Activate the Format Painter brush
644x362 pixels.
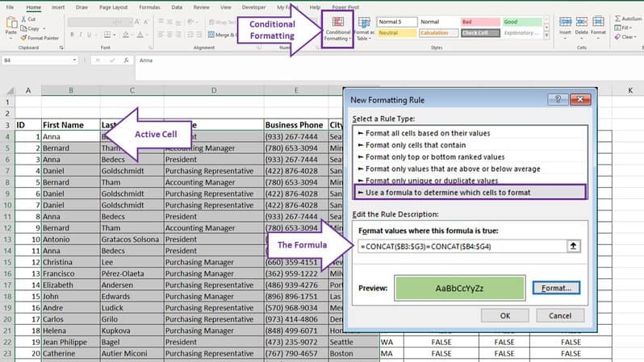pos(24,38)
